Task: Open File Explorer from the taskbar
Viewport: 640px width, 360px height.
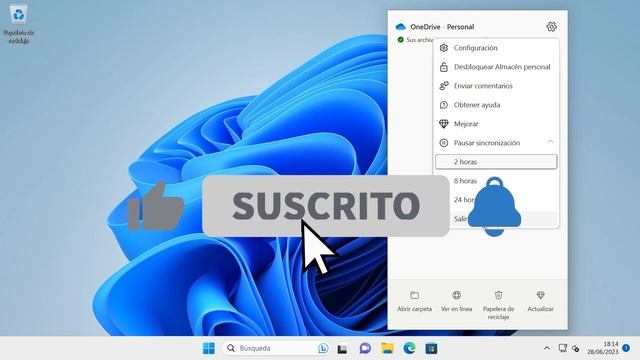Action: pos(387,348)
